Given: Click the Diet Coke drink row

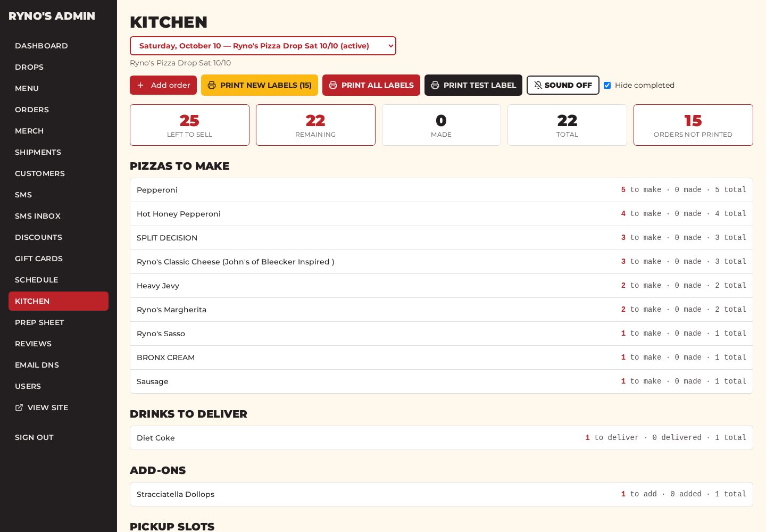Looking at the screenshot, I should pyautogui.click(x=442, y=438).
